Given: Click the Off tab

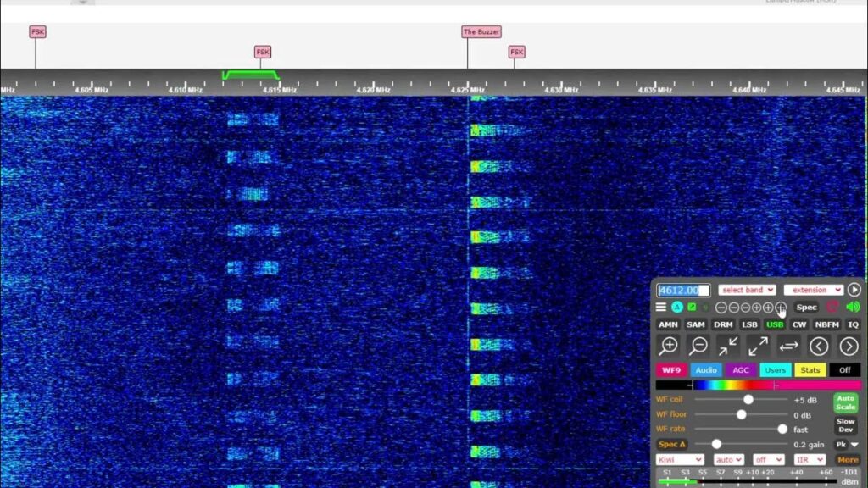Looking at the screenshot, I should pos(845,370).
